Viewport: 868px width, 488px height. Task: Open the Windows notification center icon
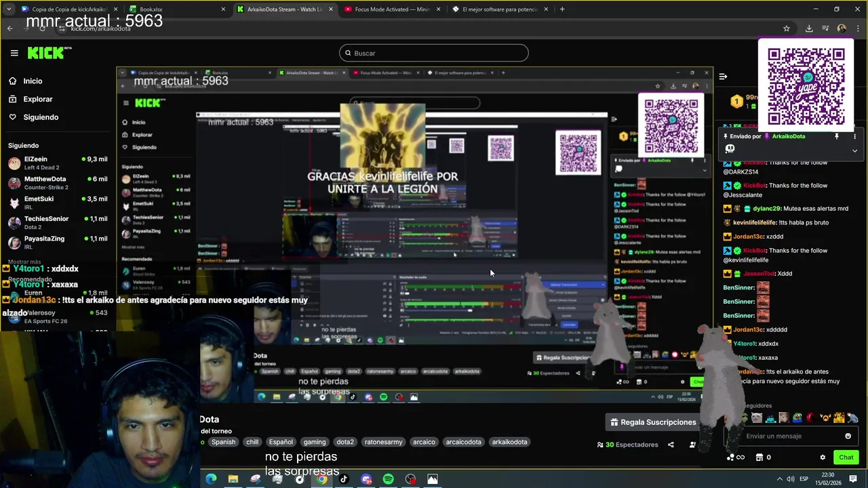853,479
